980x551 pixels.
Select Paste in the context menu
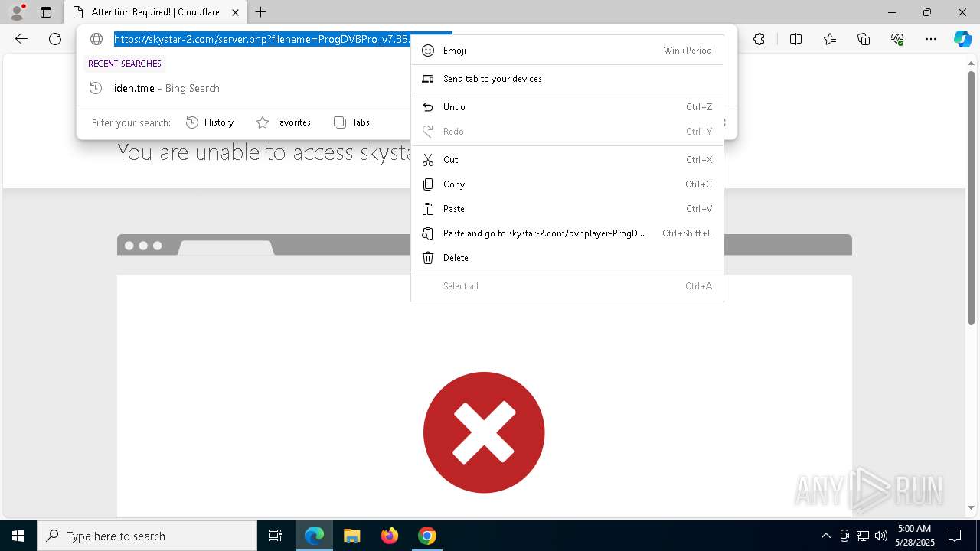pyautogui.click(x=567, y=209)
